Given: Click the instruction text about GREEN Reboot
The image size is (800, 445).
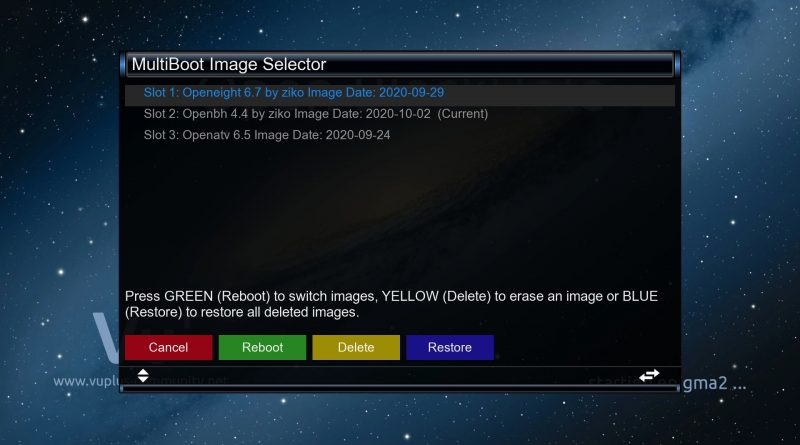Looking at the screenshot, I should tap(391, 304).
